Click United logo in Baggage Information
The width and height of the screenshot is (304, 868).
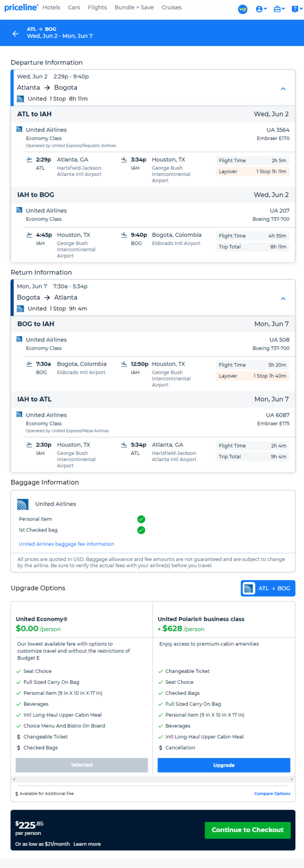point(23,504)
